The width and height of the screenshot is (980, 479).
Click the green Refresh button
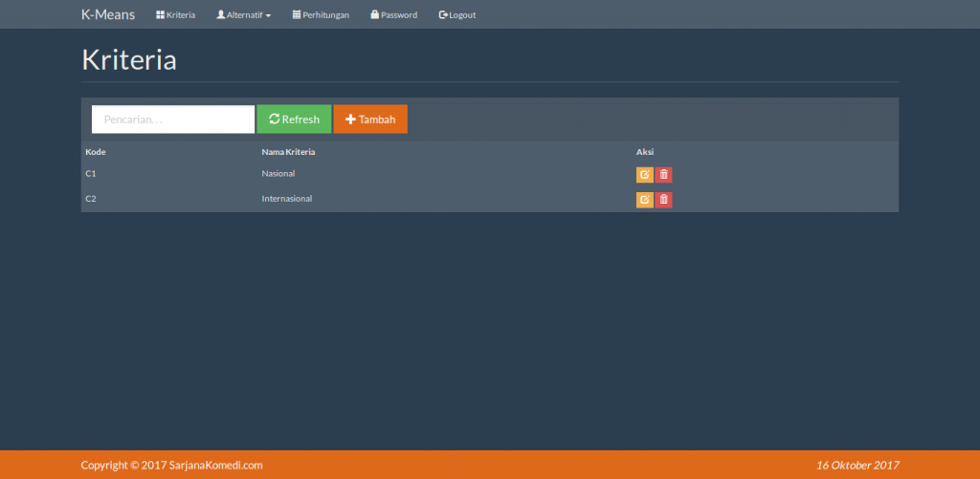pos(294,120)
